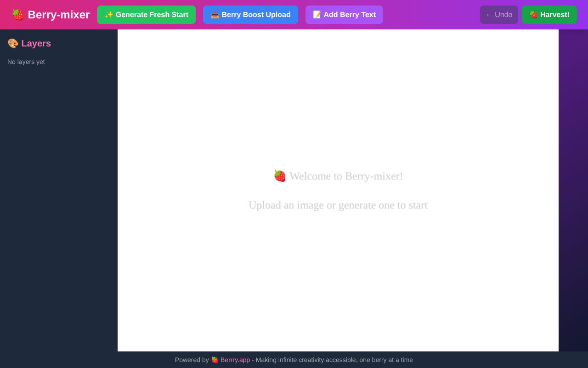Click the strawberry emoji in the welcome message
Image resolution: width=588 pixels, height=368 pixels.
point(279,175)
